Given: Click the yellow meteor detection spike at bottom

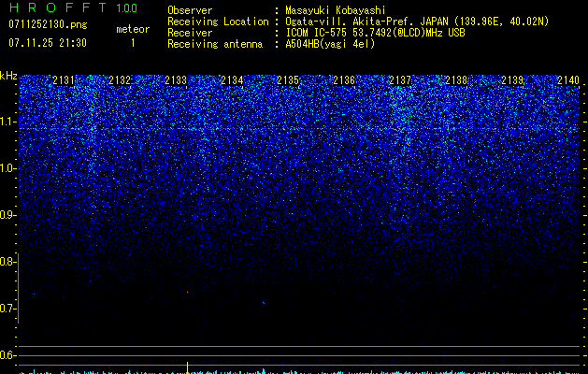Looking at the screenshot, I should pos(187,367).
